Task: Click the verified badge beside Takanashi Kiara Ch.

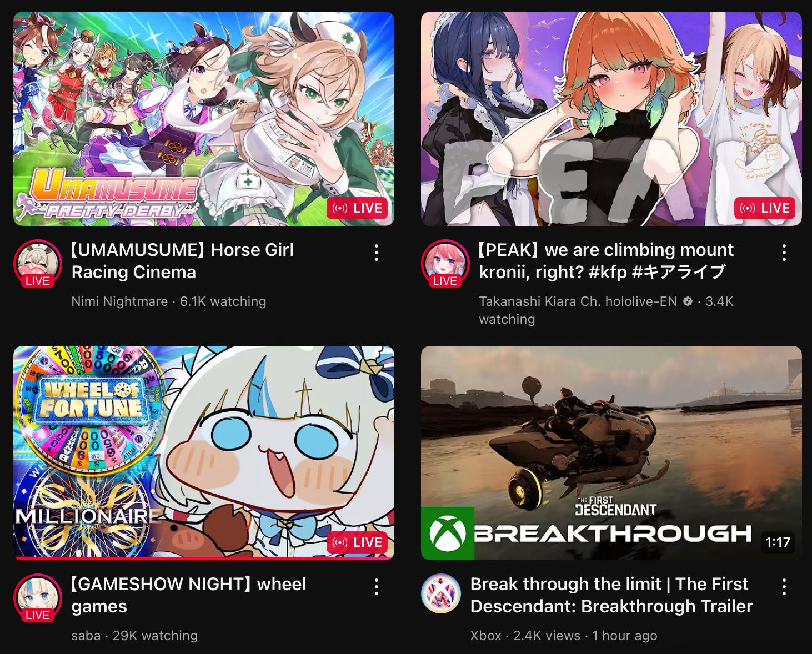Action: pos(688,301)
